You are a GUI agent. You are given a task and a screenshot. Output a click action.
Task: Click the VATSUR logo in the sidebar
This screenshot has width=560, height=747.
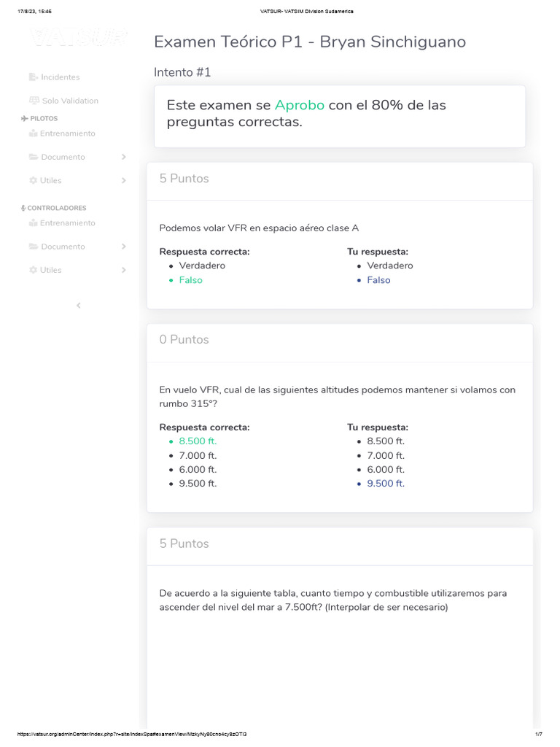tap(79, 38)
